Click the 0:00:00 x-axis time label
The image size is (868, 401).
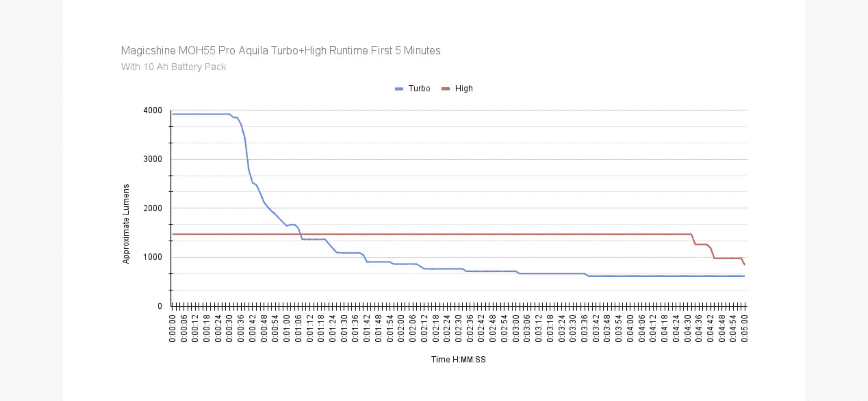click(x=172, y=329)
